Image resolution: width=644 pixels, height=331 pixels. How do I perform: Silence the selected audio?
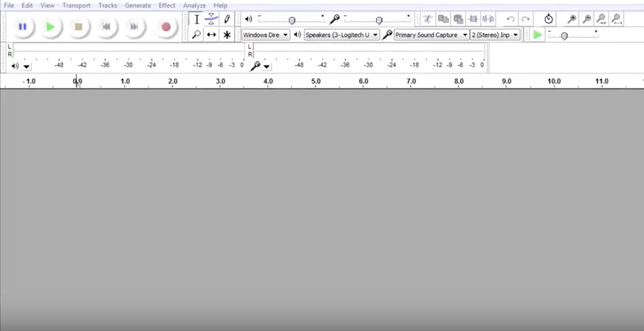(488, 19)
